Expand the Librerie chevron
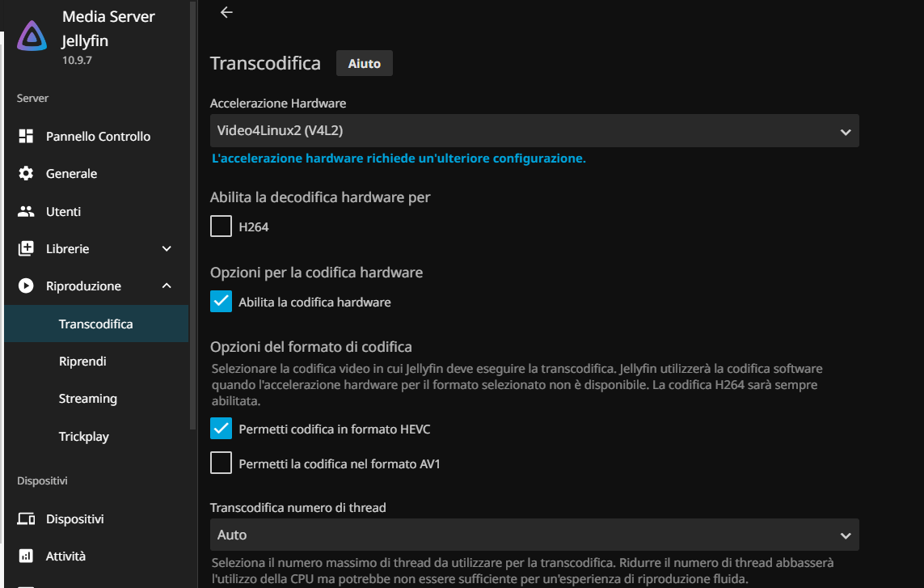The height and width of the screenshot is (588, 924). point(167,248)
